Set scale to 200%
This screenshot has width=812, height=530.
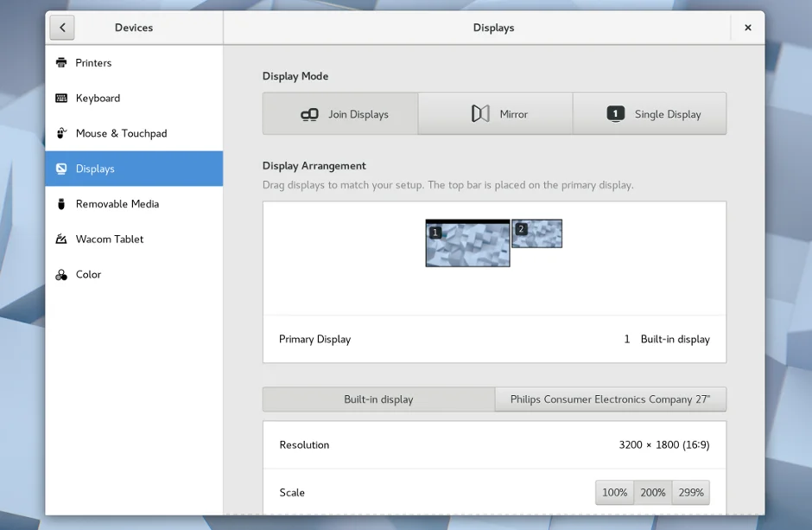click(652, 493)
